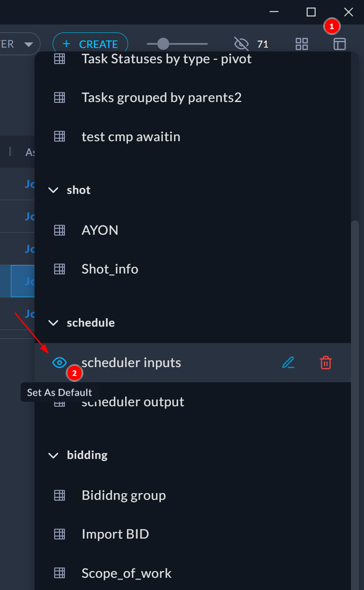Click the Create button
Image resolution: width=364 pixels, height=590 pixels.
pyautogui.click(x=90, y=44)
